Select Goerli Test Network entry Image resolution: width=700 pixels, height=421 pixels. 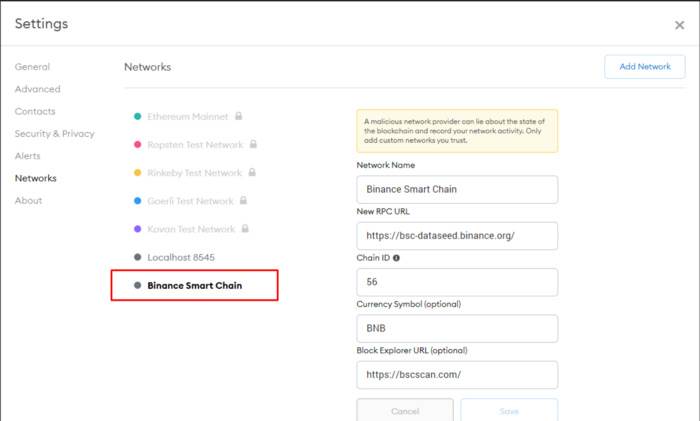click(191, 201)
